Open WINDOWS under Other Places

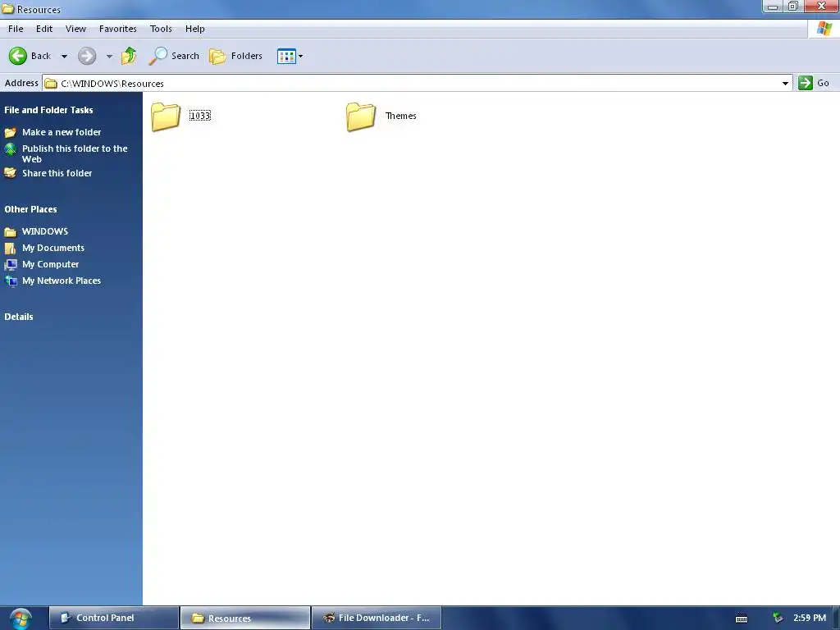45,231
